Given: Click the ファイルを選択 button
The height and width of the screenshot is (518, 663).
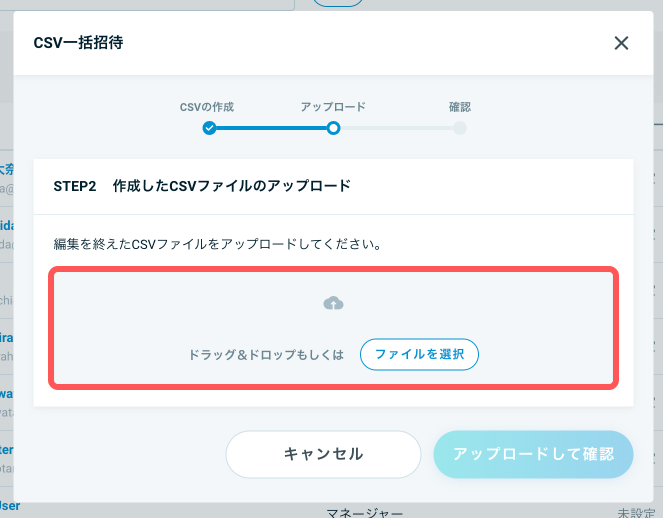Looking at the screenshot, I should [419, 354].
